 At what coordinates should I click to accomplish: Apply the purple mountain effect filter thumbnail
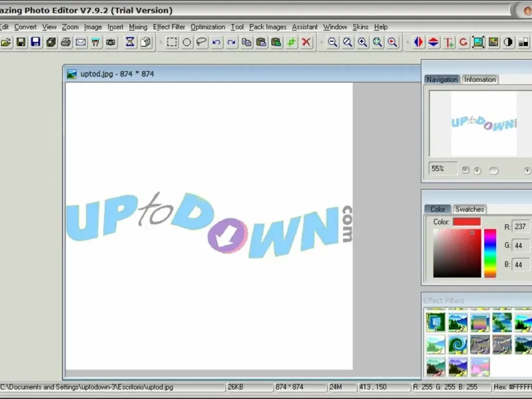[458, 367]
